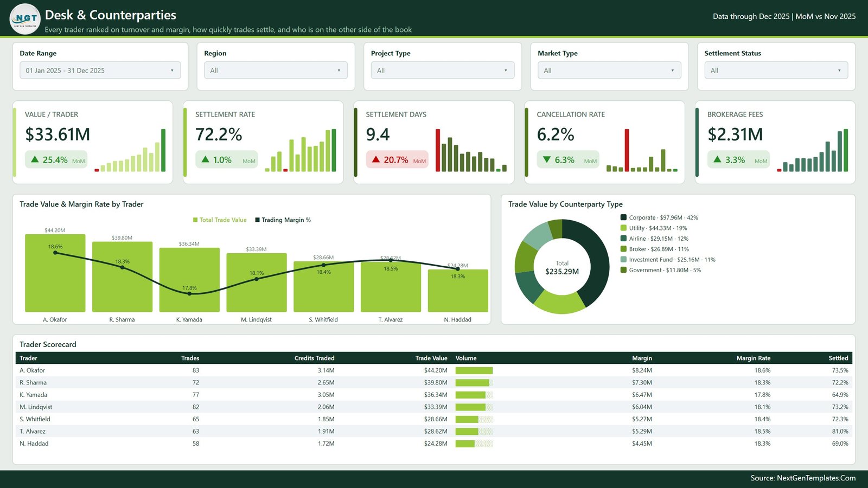Click S. Whitfield's volume bar in table
Screen dimensions: 868x488
click(x=474, y=420)
